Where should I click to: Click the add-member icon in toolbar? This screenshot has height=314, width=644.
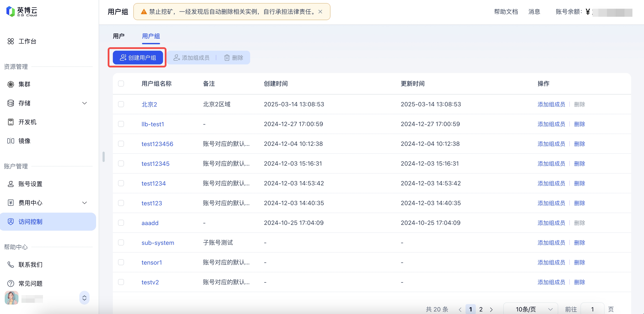click(x=177, y=58)
